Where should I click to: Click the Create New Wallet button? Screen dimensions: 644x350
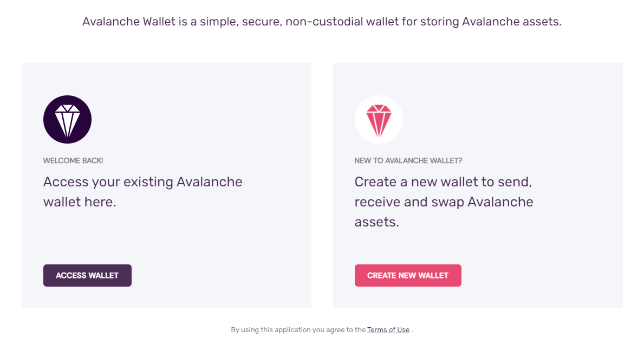(408, 275)
